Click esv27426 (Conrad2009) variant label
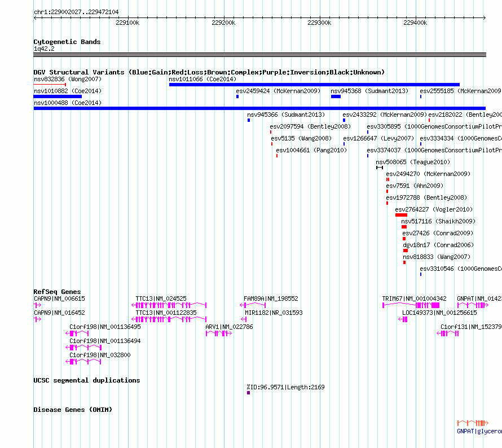 438,233
